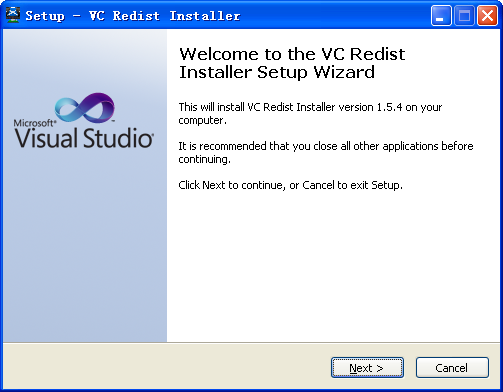Viewport: 503px width, 392px height.
Task: Select the small Microsoft text above the wordmark
Action: click(34, 123)
